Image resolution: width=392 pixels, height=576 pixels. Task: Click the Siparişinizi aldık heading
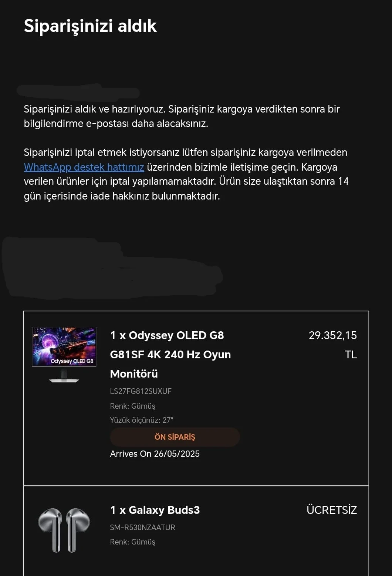90,26
